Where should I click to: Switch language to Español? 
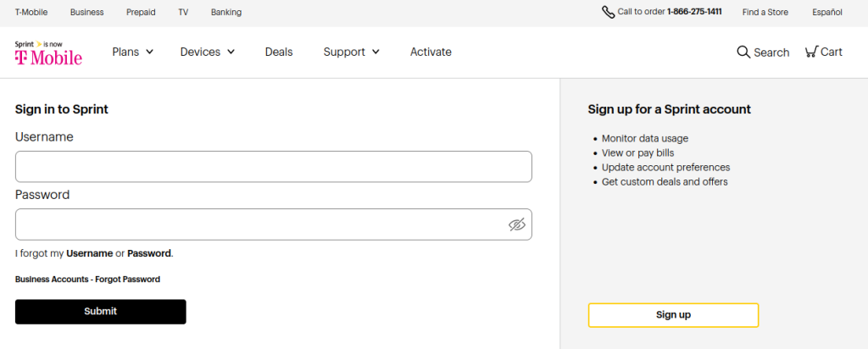[x=827, y=12]
